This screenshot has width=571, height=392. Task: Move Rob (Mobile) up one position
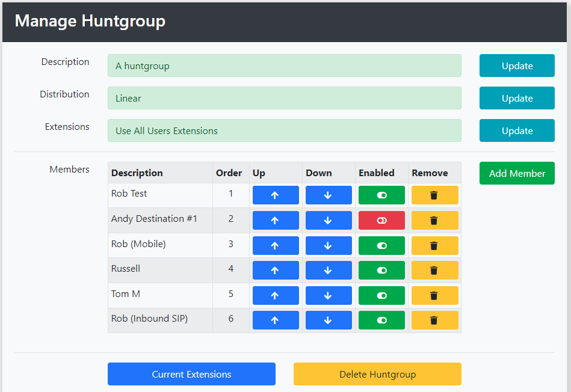(x=276, y=245)
